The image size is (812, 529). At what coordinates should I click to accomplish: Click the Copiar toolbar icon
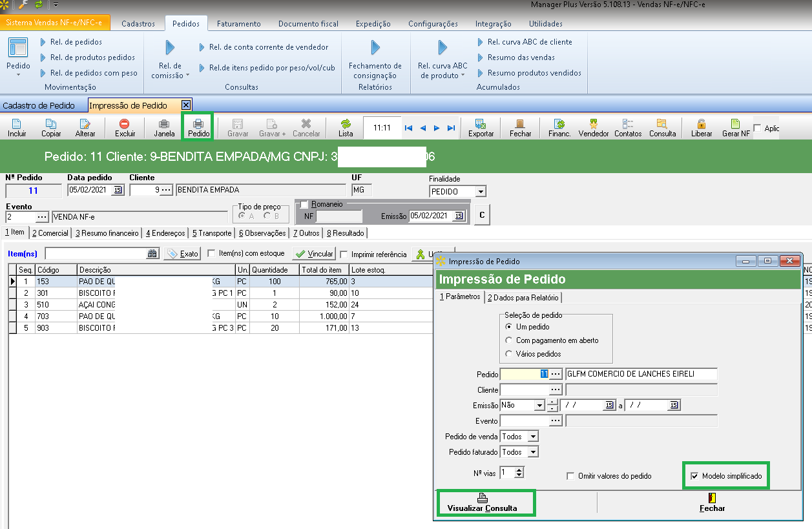51,127
